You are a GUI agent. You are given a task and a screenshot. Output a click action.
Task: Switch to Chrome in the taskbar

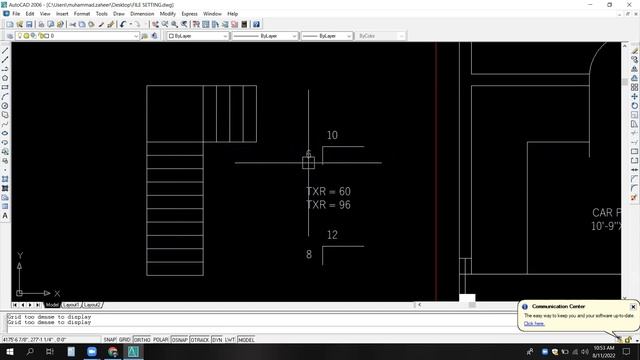point(113,351)
